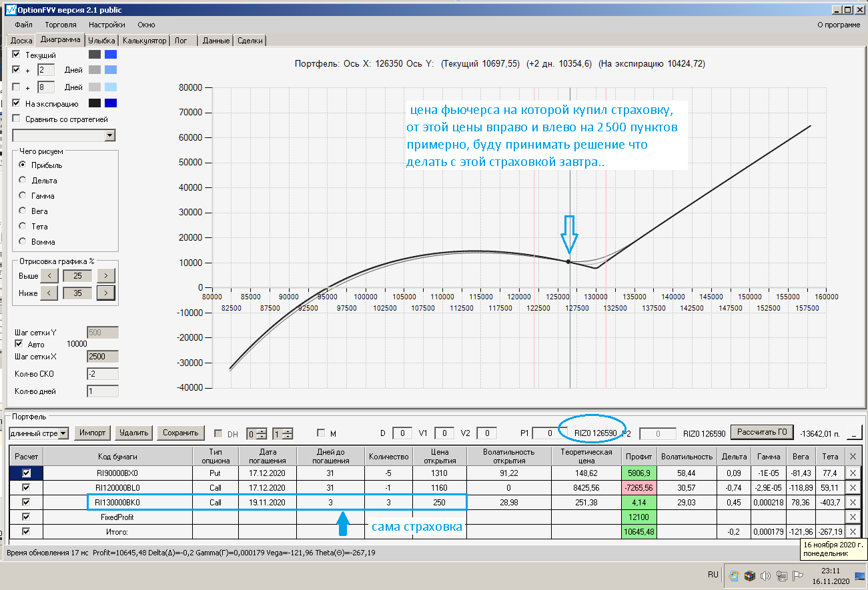Open the strategy comparison dropdown

coord(109,135)
